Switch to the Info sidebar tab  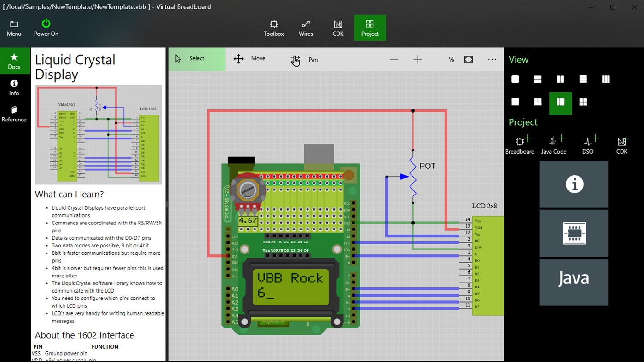14,88
